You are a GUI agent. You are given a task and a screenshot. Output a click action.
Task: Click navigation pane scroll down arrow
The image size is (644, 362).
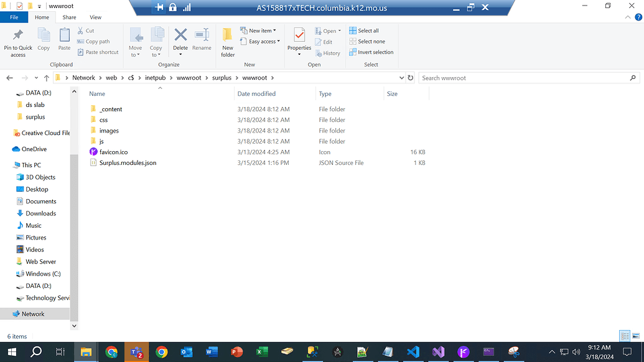[74, 326]
